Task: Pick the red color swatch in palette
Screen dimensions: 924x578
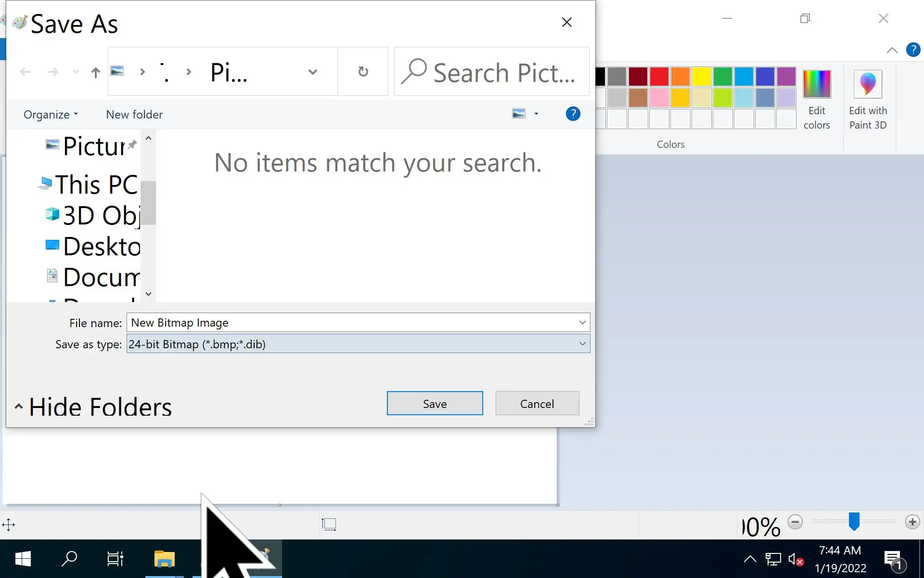Action: coord(659,77)
